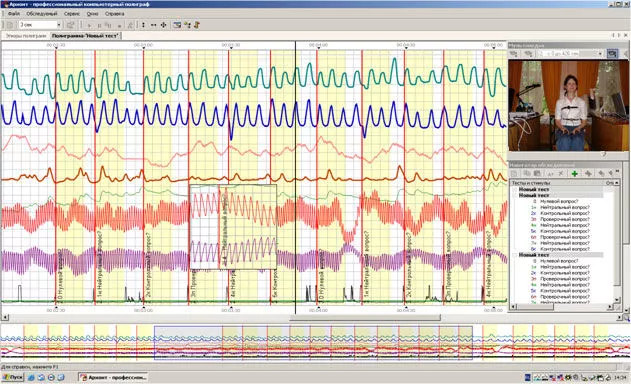
Task: Click the first document icon in toolbar
Action: coord(10,25)
